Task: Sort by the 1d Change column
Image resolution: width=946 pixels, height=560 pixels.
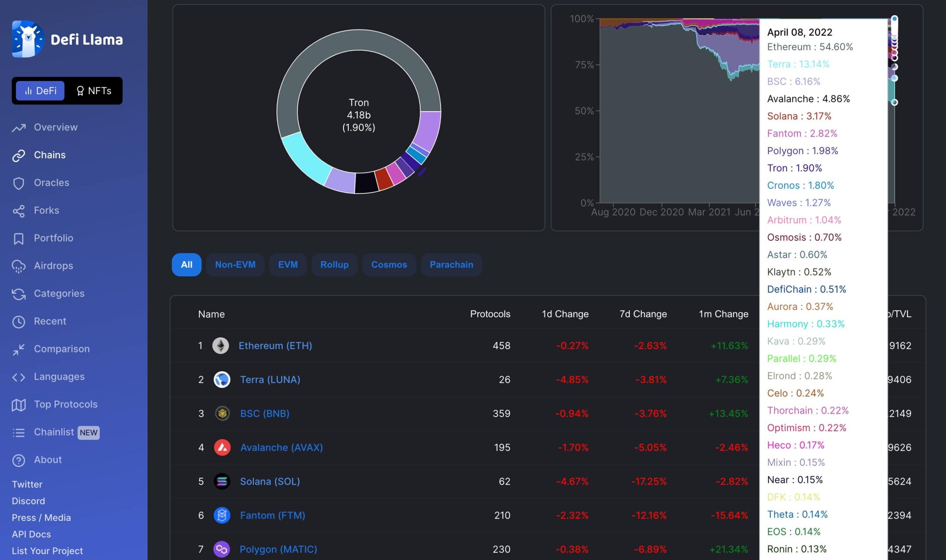Action: tap(565, 314)
